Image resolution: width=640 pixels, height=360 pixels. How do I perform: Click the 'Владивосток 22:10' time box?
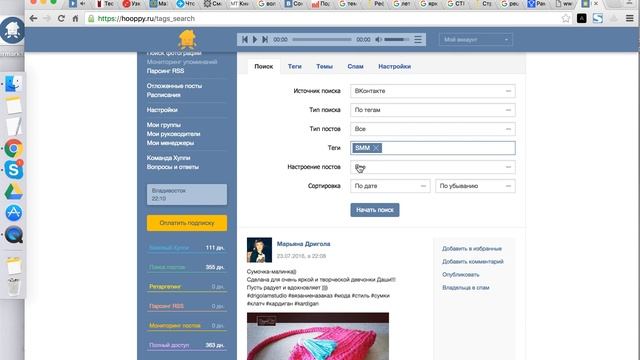[x=187, y=194]
